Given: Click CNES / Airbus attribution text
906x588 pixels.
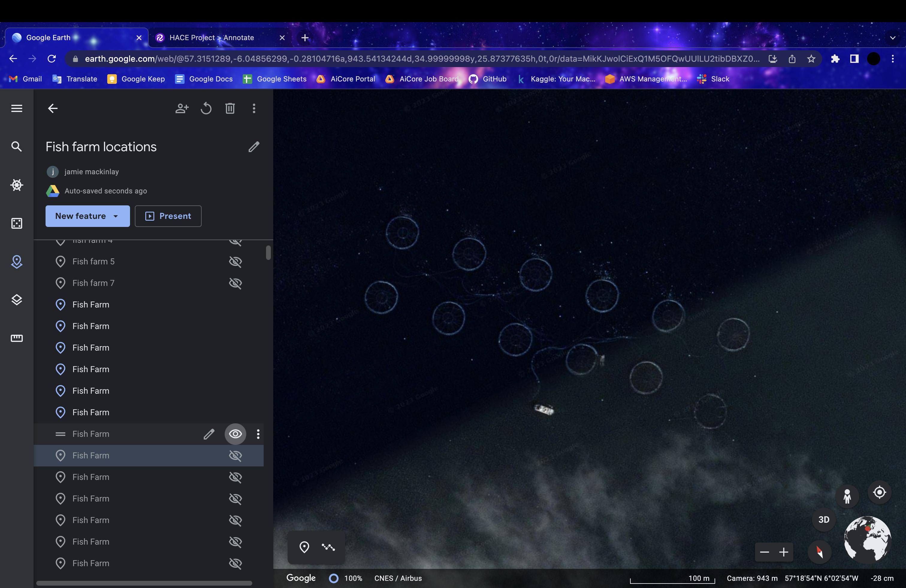Looking at the screenshot, I should [x=398, y=578].
